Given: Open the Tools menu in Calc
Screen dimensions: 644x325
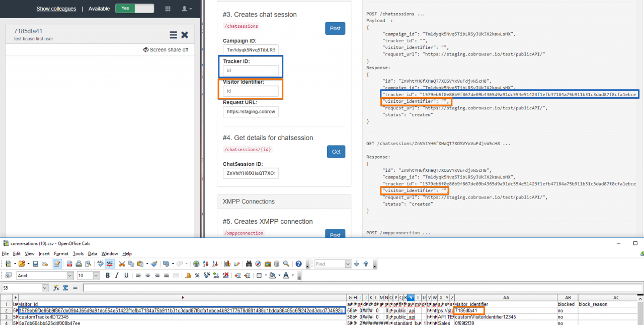Looking at the screenshot, I should [x=78, y=253].
